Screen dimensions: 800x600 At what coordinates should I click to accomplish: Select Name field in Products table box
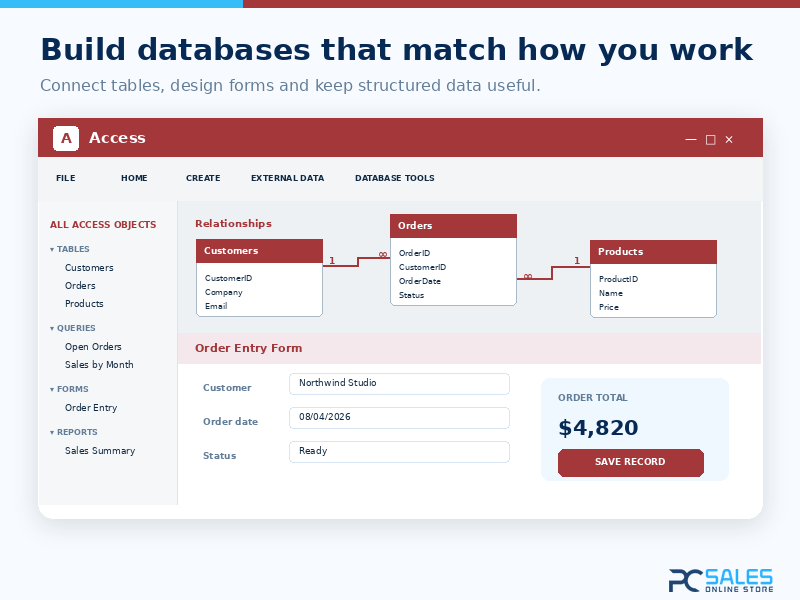611,293
